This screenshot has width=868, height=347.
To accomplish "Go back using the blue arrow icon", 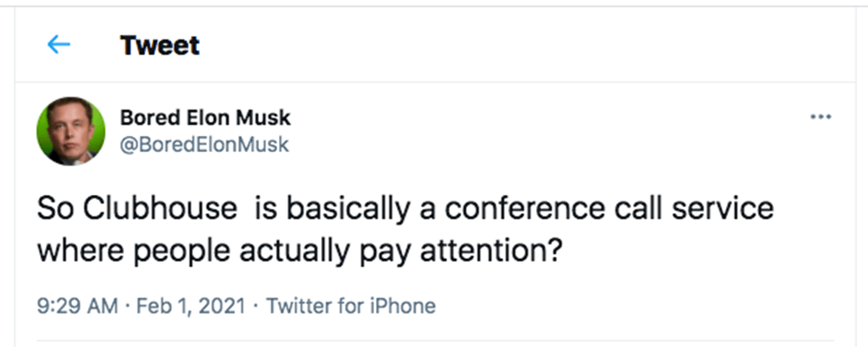I will pyautogui.click(x=58, y=44).
